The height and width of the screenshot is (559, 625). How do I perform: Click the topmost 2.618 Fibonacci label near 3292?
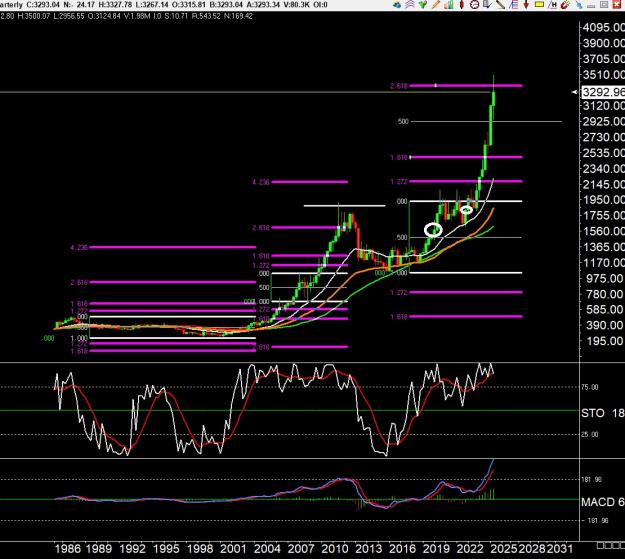tap(399, 86)
